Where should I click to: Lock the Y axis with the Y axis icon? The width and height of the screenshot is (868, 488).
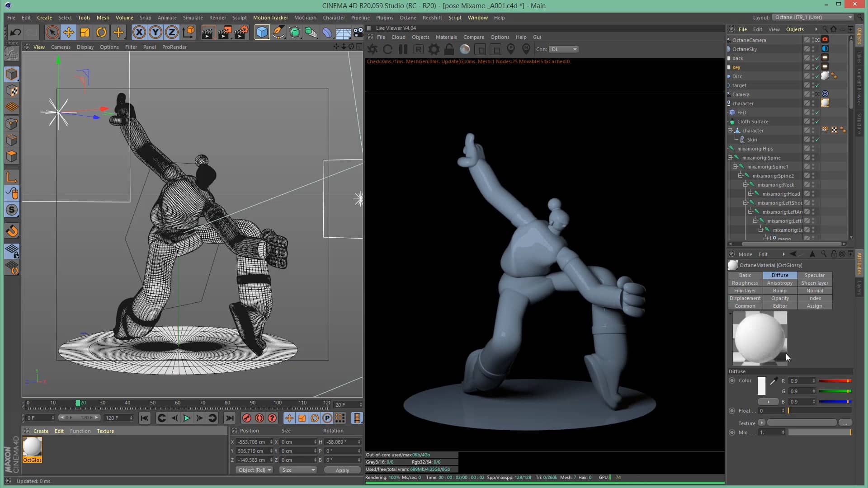point(155,32)
